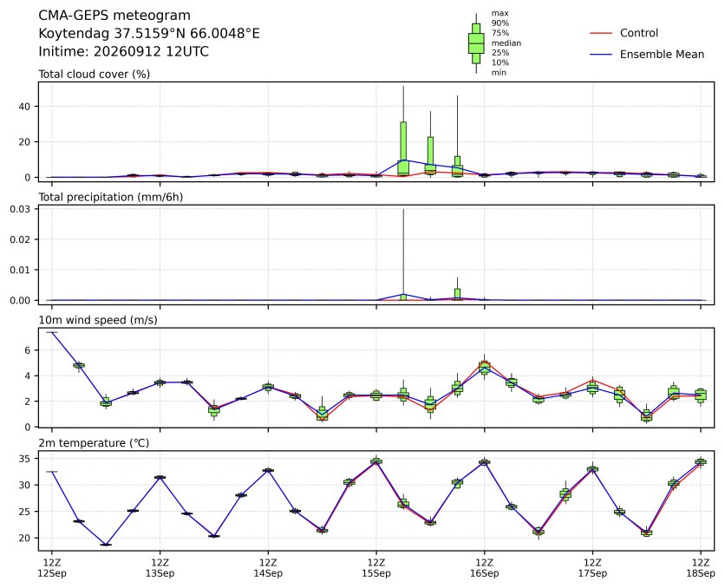Click the 10m wind speed panel title
725x588 pixels.
pos(97,320)
